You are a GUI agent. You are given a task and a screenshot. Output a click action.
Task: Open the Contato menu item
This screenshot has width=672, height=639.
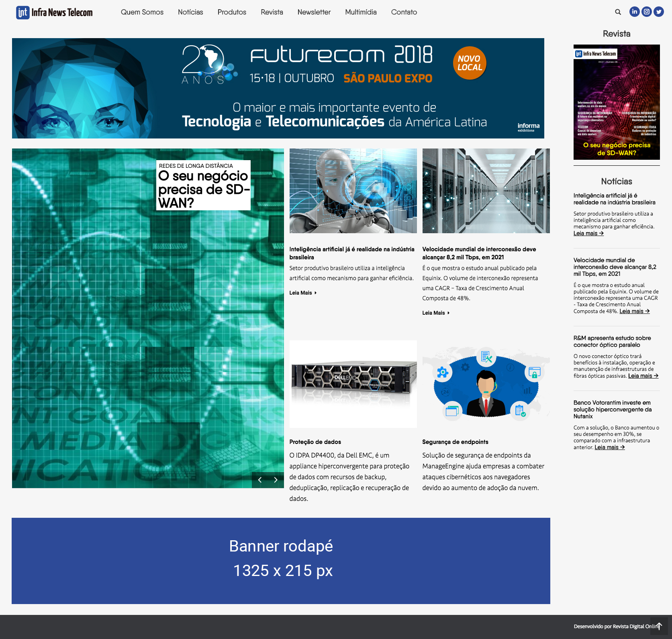click(x=404, y=12)
